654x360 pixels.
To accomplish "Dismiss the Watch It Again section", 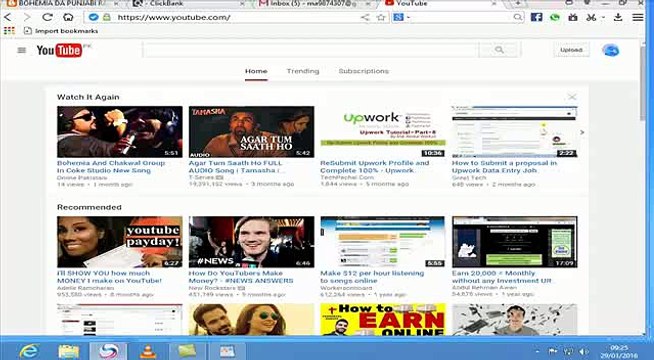I will [x=572, y=97].
